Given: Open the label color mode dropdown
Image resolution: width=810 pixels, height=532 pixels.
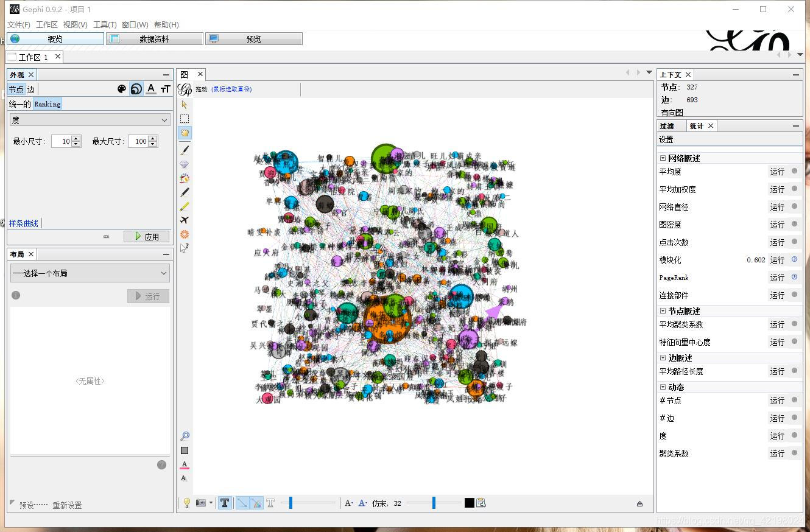Looking at the screenshot, I should click(363, 503).
